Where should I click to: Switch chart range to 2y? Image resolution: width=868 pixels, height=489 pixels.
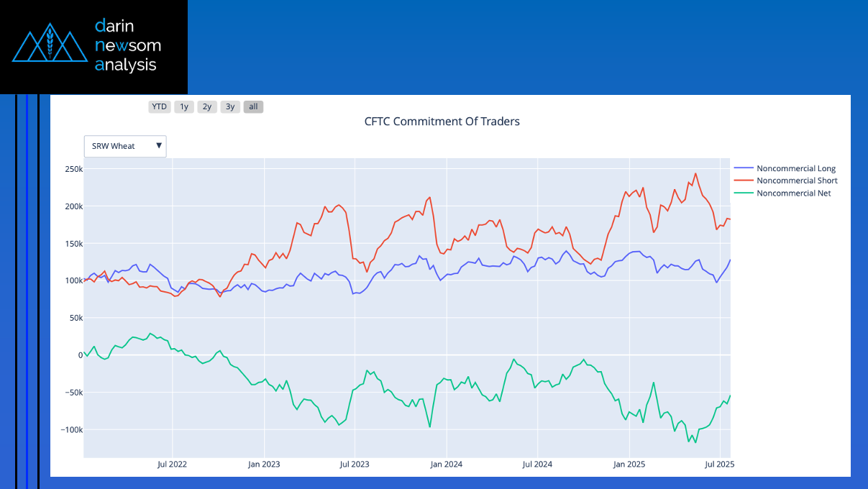click(x=207, y=106)
